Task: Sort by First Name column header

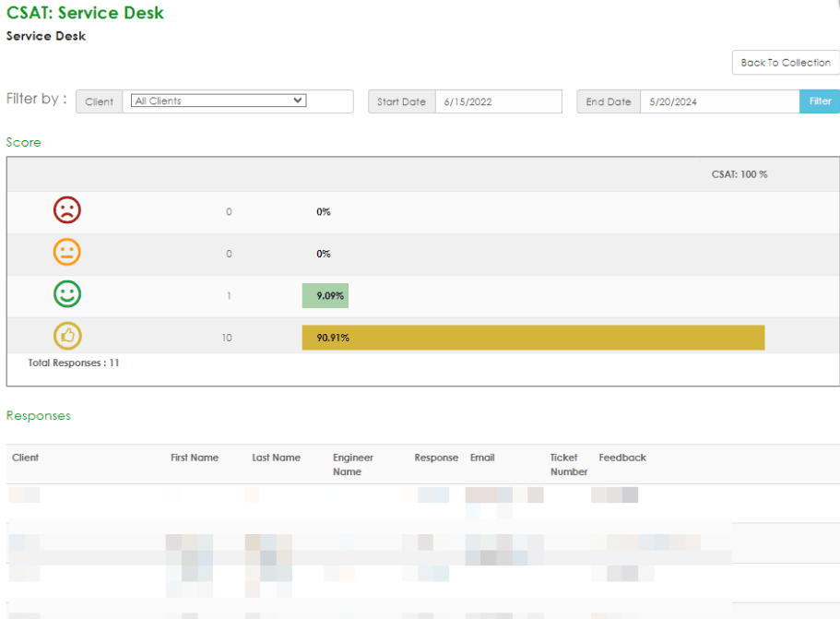Action: (x=195, y=458)
